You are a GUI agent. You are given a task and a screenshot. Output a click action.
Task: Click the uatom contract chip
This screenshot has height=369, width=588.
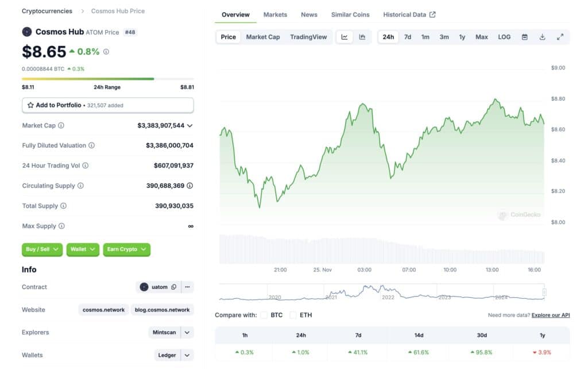pyautogui.click(x=159, y=287)
